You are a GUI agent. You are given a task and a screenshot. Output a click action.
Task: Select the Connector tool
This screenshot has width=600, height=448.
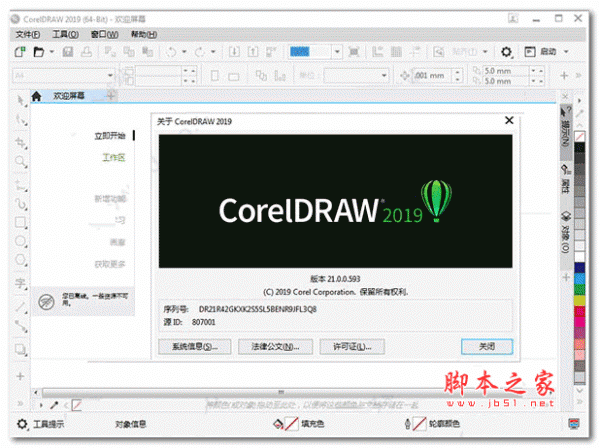pyautogui.click(x=21, y=326)
